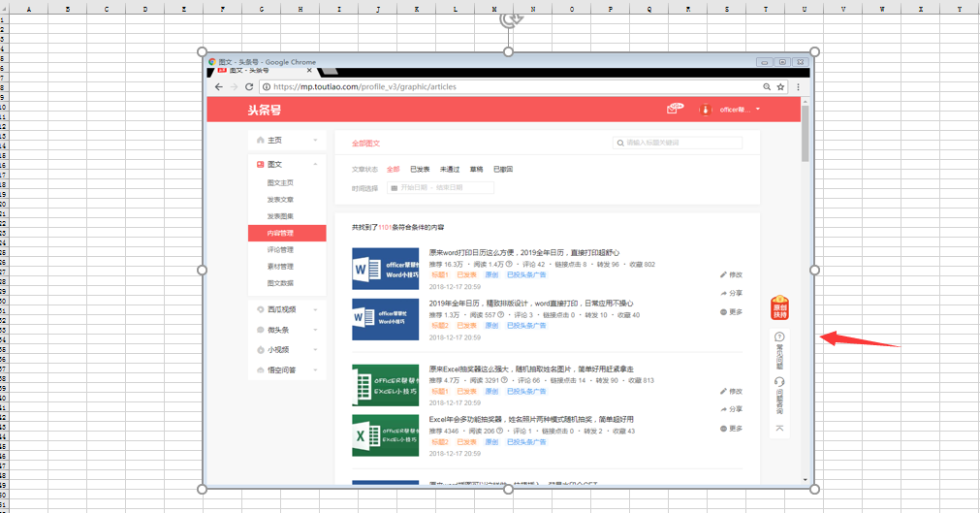The image size is (980, 513).
Task: Open 发表文章 in the sidebar
Action: click(280, 200)
